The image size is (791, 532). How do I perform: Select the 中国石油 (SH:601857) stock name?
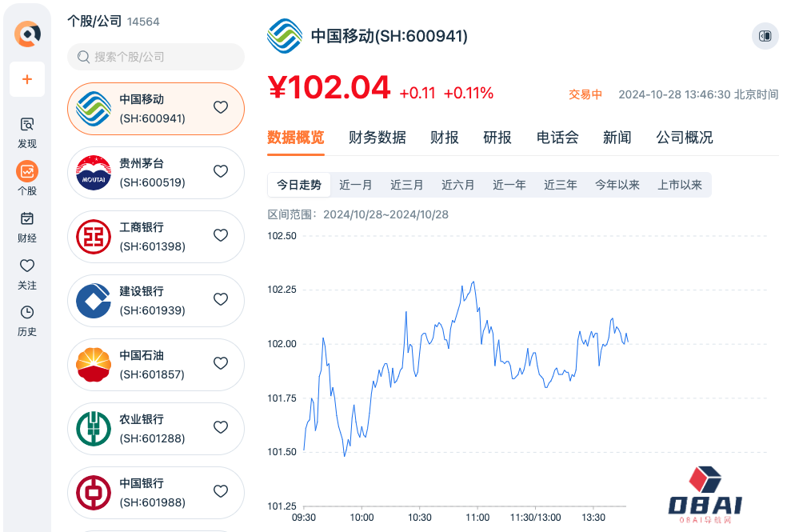click(152, 365)
